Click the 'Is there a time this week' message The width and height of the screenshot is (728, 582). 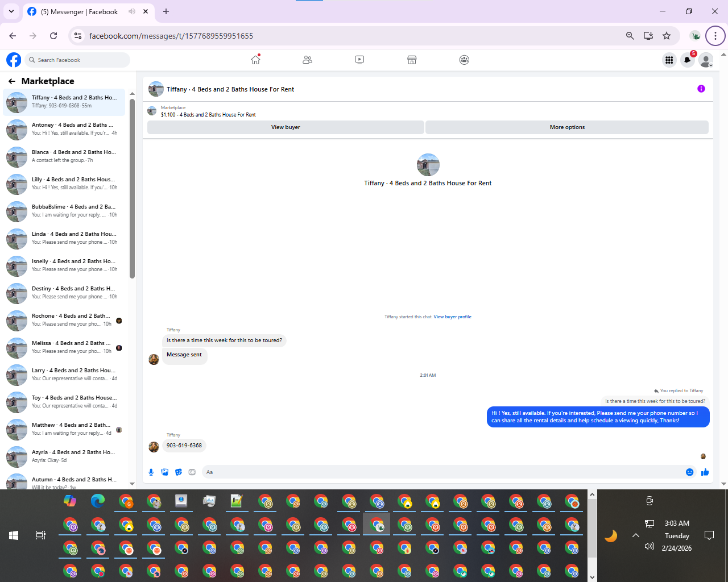pyautogui.click(x=224, y=340)
